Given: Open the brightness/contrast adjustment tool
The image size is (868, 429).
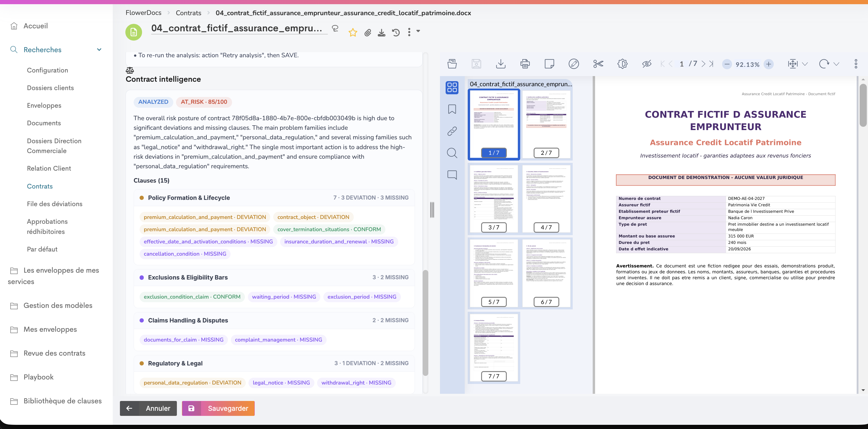Looking at the screenshot, I should (622, 64).
